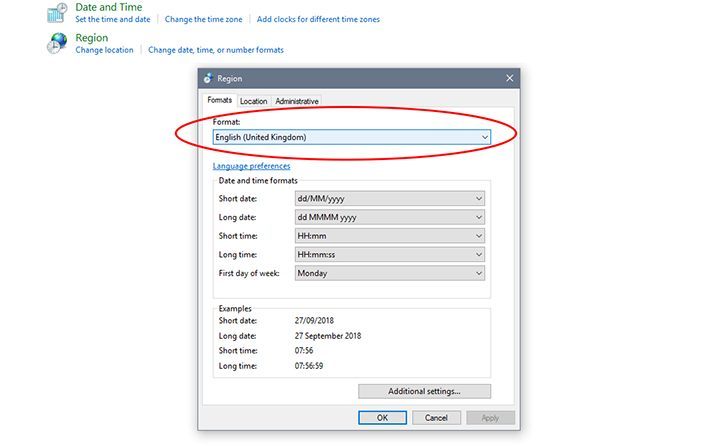Click the Additional settings button
This screenshot has height=446, width=720.
tap(424, 391)
